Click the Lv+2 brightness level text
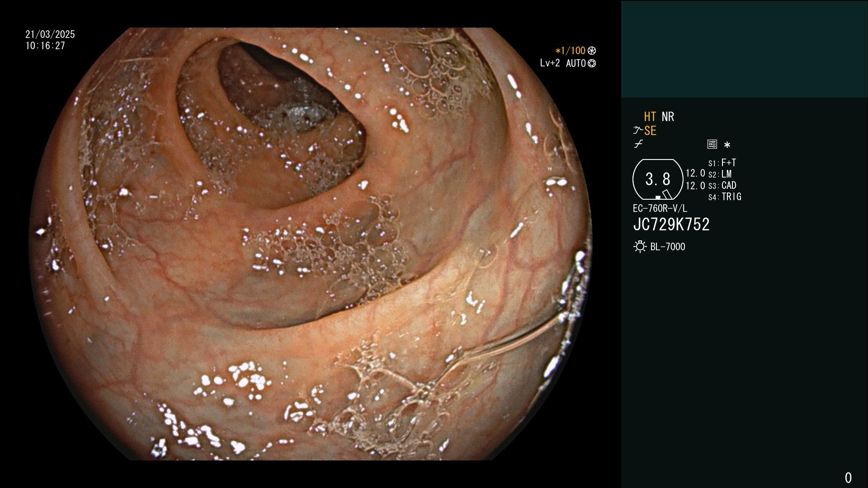 click(550, 63)
